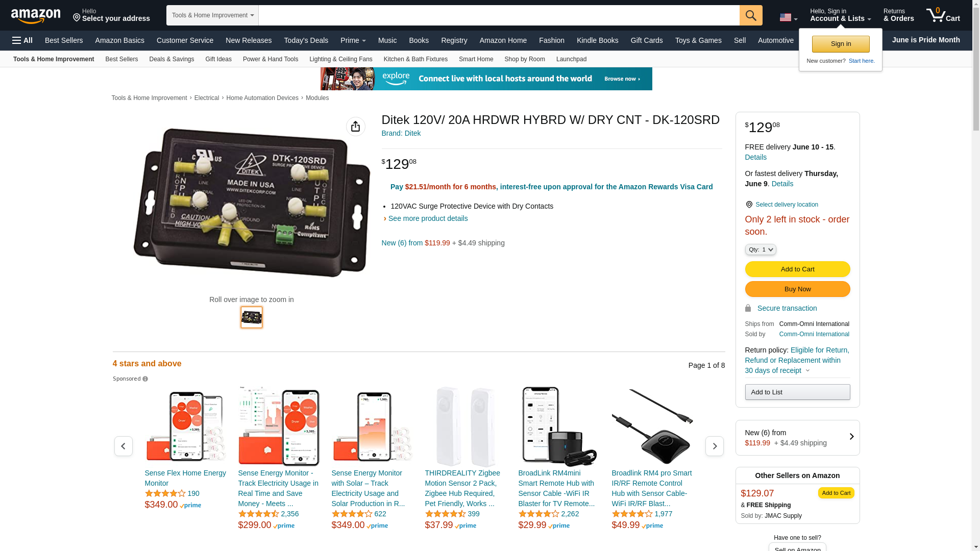Screen dimensions: 980x551
Task: Expand the Prime menu in navigation
Action: [x=353, y=40]
